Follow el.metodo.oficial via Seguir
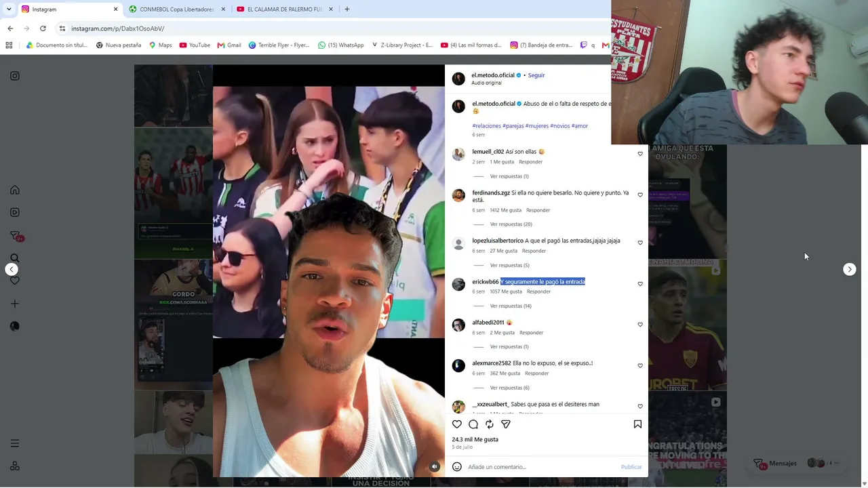The height and width of the screenshot is (488, 868). click(x=536, y=75)
